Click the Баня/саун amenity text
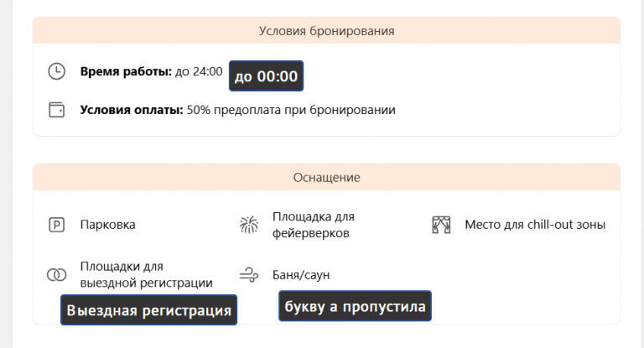 (301, 274)
